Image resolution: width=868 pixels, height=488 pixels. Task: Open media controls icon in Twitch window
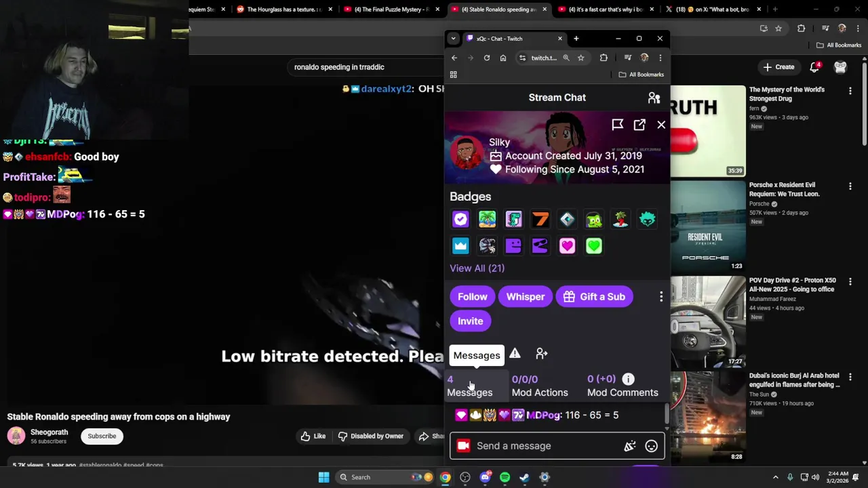point(628,58)
